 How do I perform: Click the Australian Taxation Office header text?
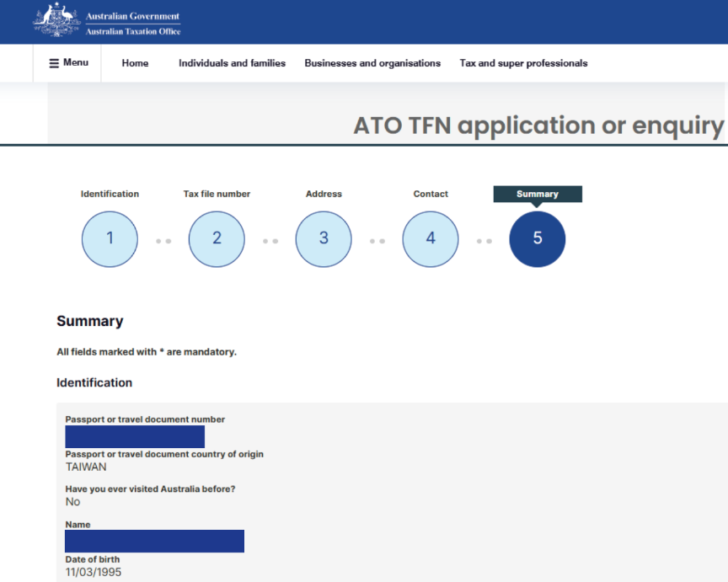(133, 32)
